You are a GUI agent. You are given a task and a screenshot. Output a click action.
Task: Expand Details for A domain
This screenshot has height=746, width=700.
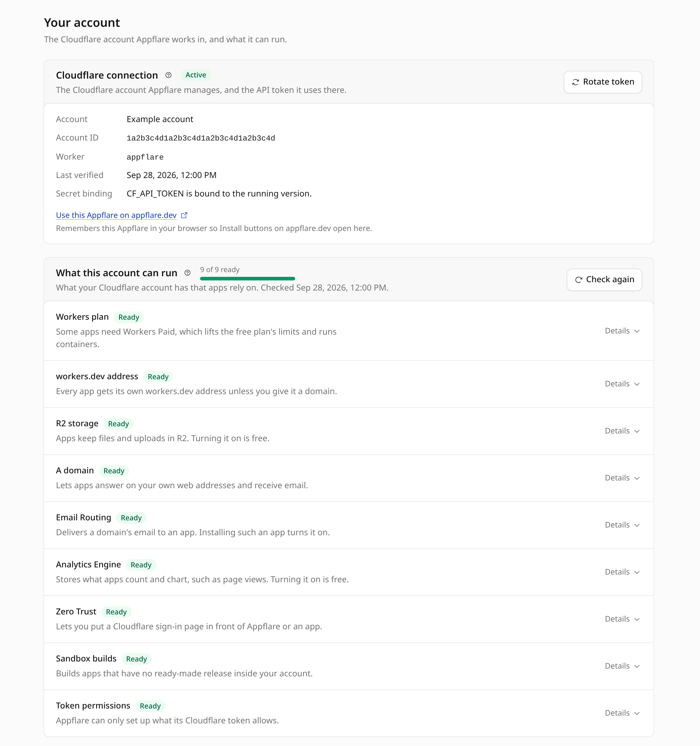pos(622,478)
